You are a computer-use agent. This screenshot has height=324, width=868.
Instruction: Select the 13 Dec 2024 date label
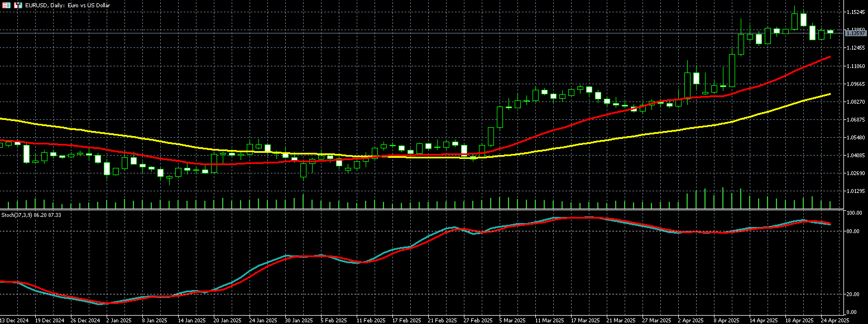pyautogui.click(x=14, y=321)
